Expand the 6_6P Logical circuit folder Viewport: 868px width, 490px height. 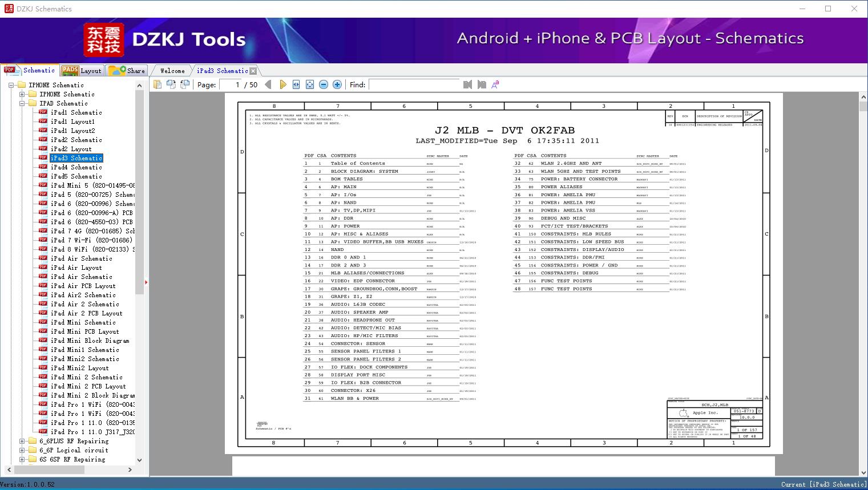22,450
